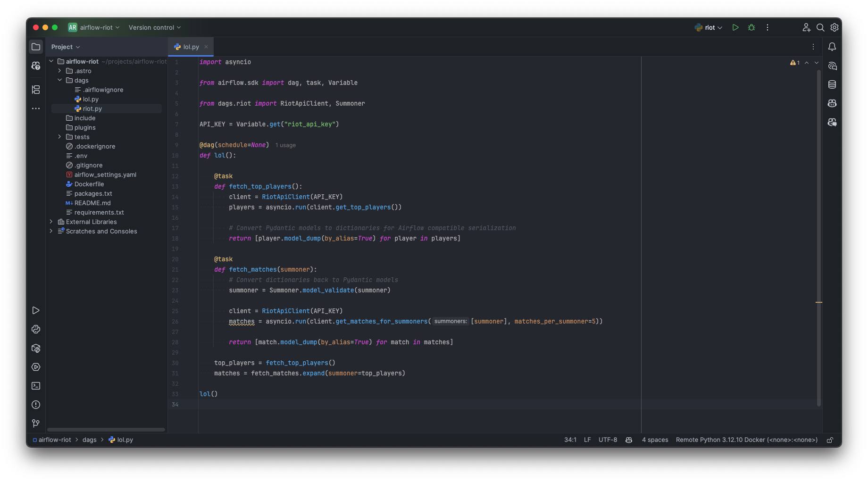Collapse the dags folder

click(60, 80)
